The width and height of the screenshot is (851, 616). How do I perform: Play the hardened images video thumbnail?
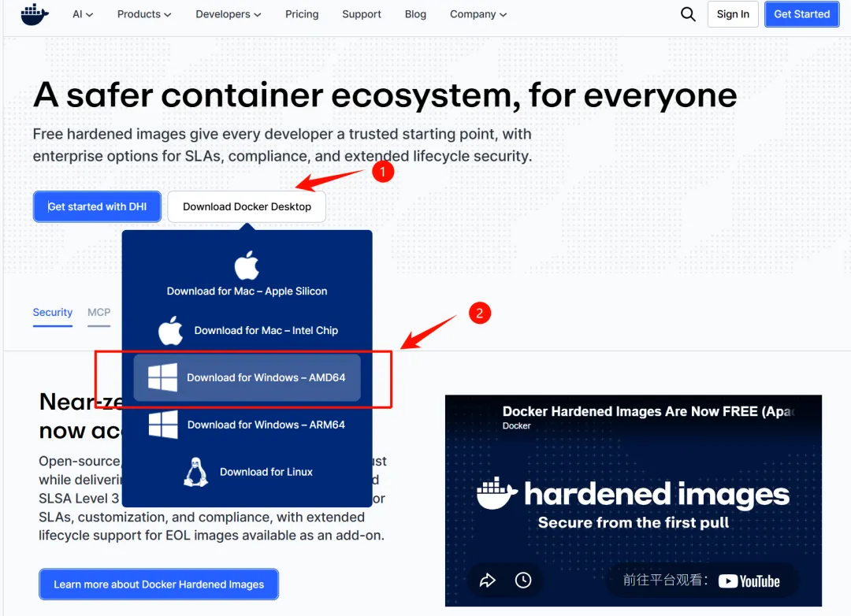click(634, 501)
